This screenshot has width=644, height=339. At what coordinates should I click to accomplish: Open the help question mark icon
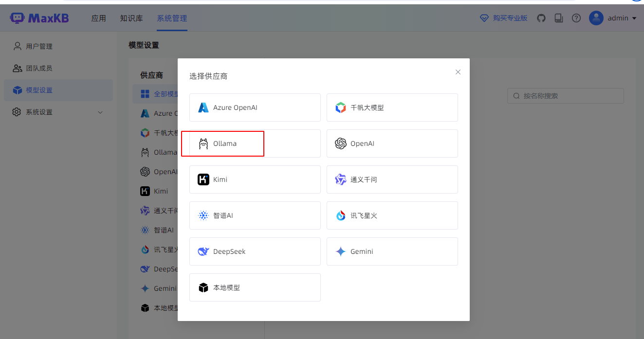[x=576, y=18]
